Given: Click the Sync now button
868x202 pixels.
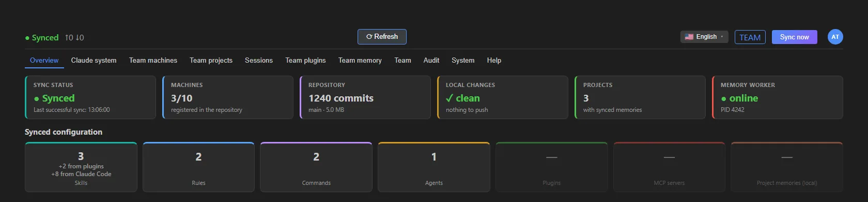Looking at the screenshot, I should [x=794, y=37].
